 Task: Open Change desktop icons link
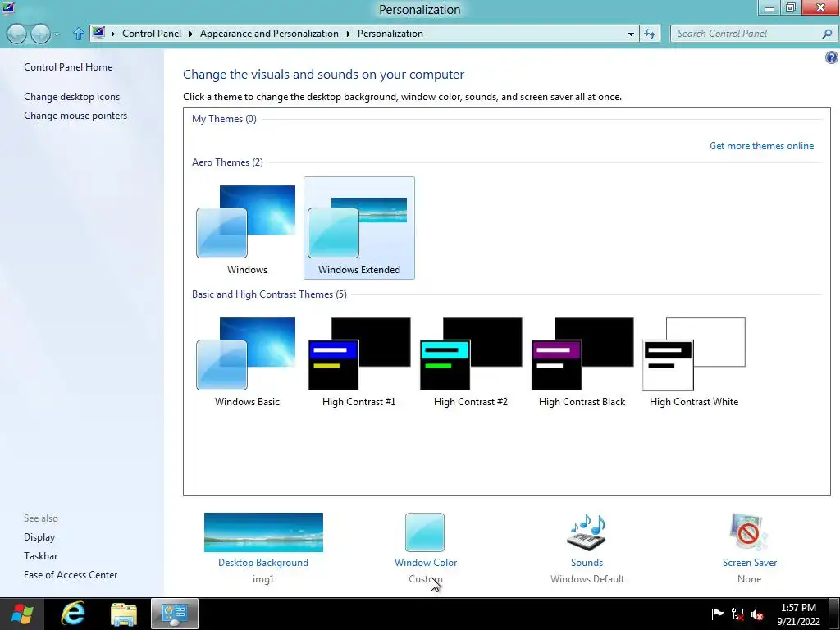pos(72,97)
